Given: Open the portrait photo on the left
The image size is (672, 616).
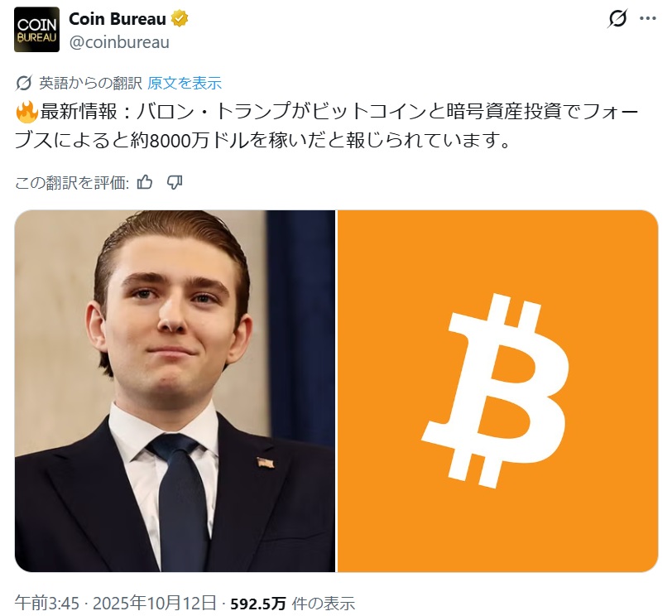Looking at the screenshot, I should coord(175,391).
